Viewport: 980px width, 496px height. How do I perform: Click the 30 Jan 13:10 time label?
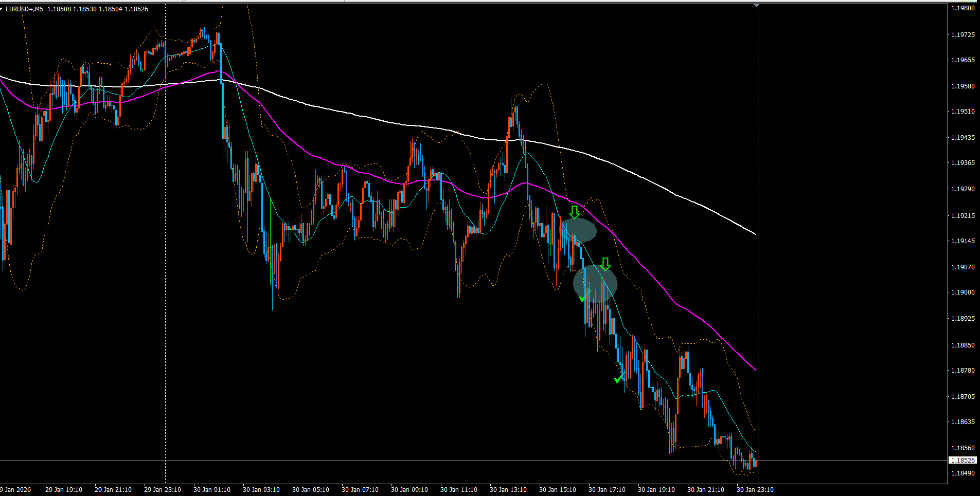pyautogui.click(x=508, y=489)
